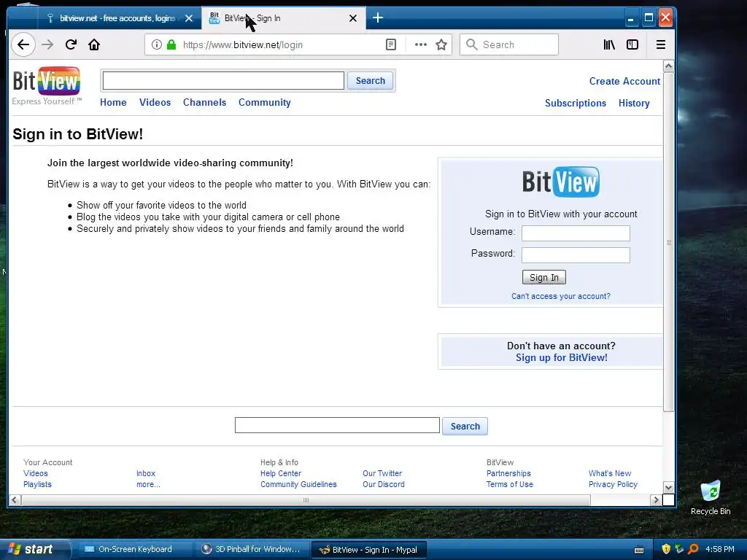Click the BitView logo in sign-in box
The height and width of the screenshot is (560, 747).
tap(561, 182)
